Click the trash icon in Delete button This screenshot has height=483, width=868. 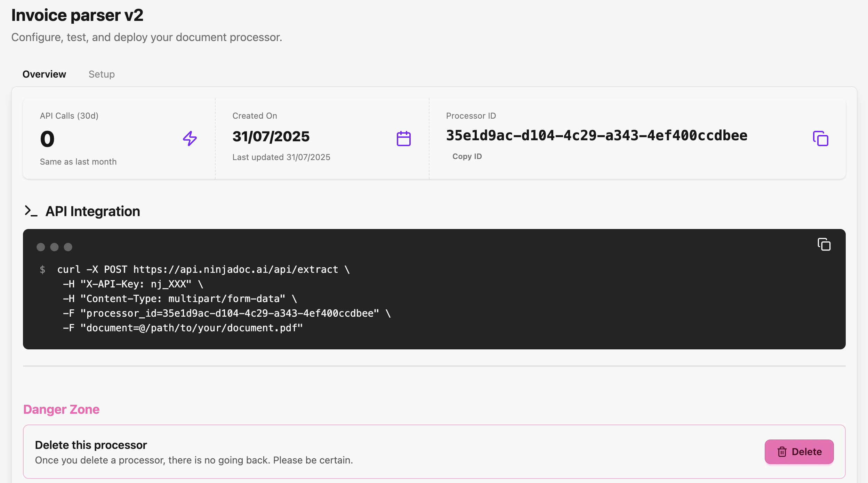[782, 452]
